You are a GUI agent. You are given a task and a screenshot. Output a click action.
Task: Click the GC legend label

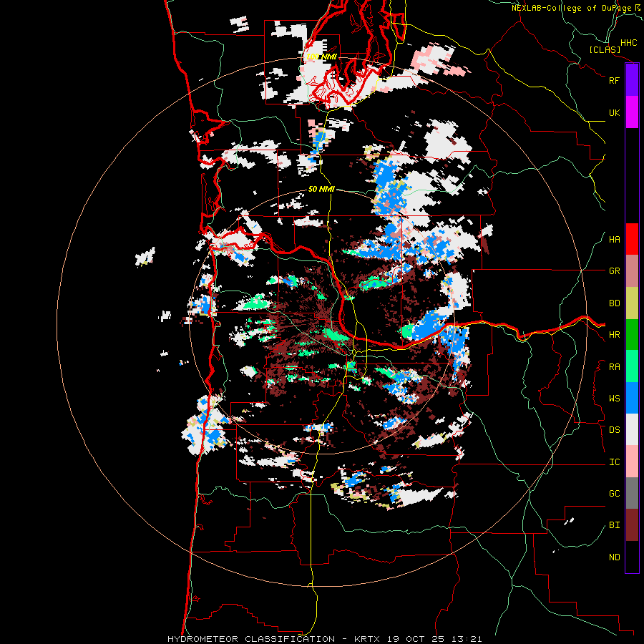[615, 494]
